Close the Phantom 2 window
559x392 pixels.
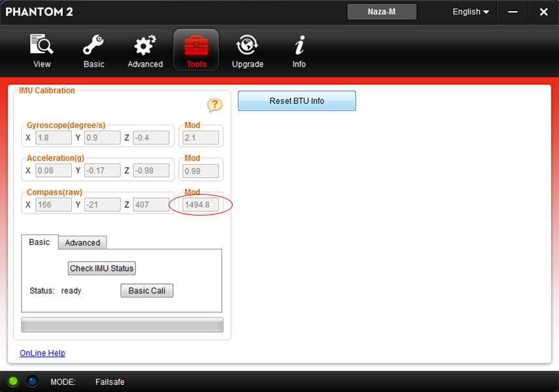click(x=544, y=12)
